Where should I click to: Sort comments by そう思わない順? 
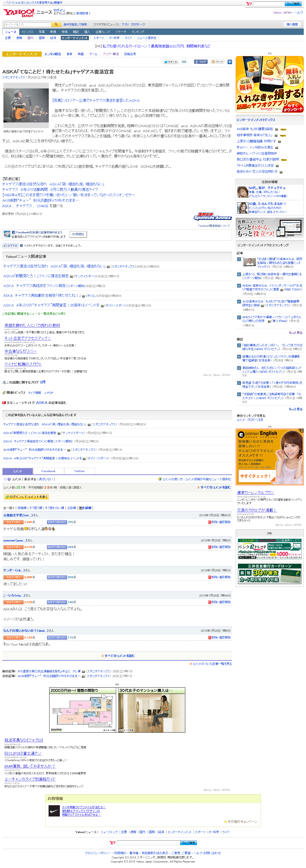point(55,508)
